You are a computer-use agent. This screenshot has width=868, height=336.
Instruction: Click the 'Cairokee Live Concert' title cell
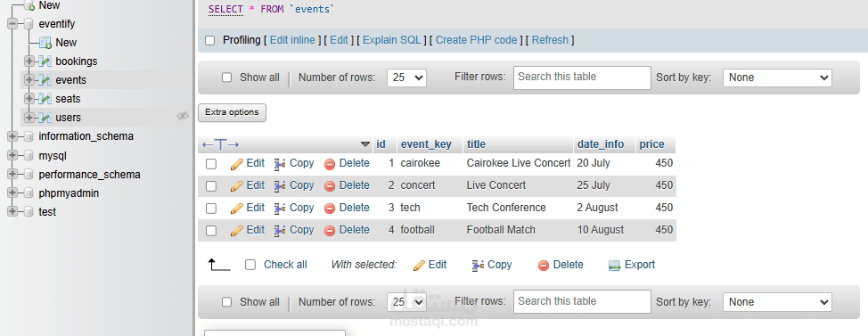pos(519,163)
